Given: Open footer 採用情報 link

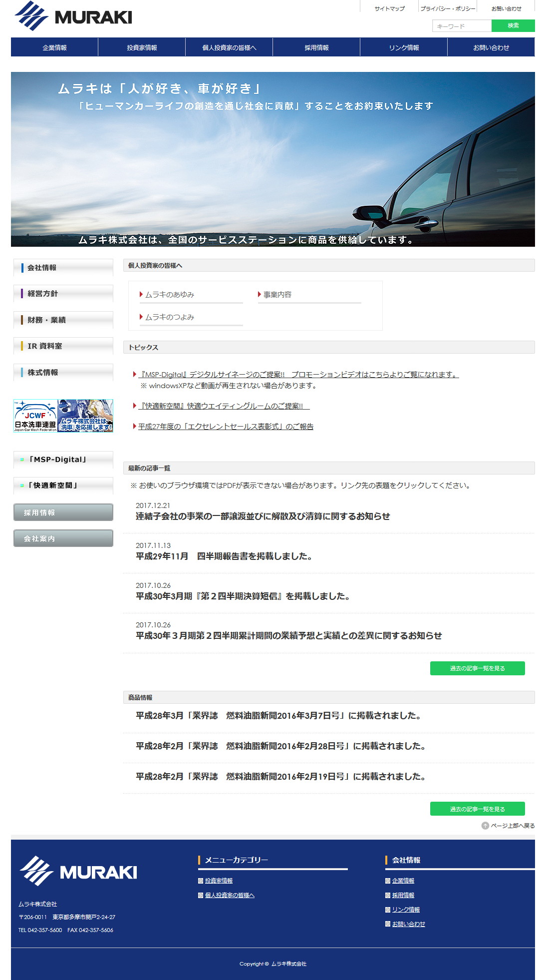Looking at the screenshot, I should point(403,895).
